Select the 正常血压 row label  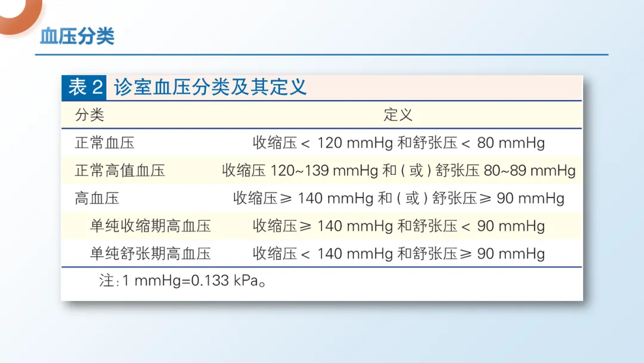pyautogui.click(x=105, y=143)
